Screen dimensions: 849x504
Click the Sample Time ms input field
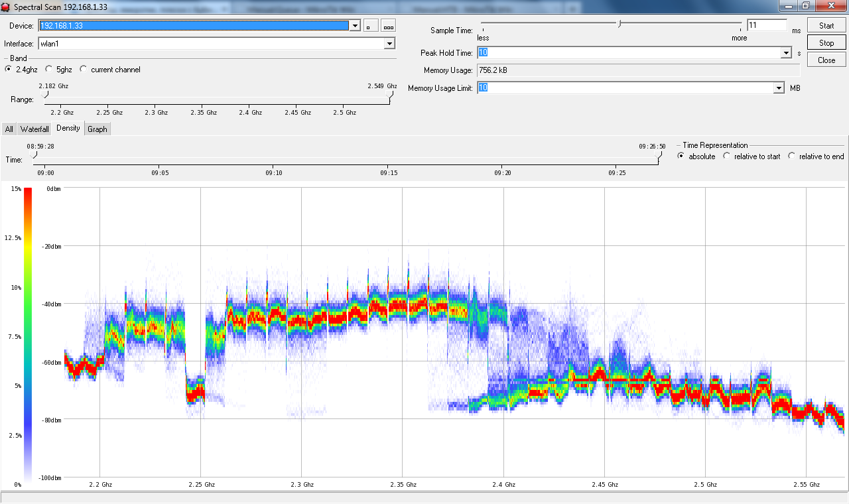[767, 26]
